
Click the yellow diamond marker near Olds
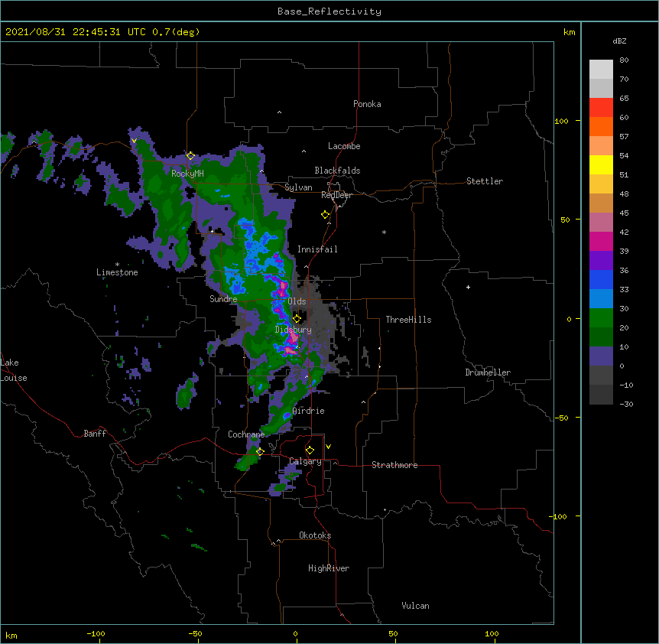(297, 319)
